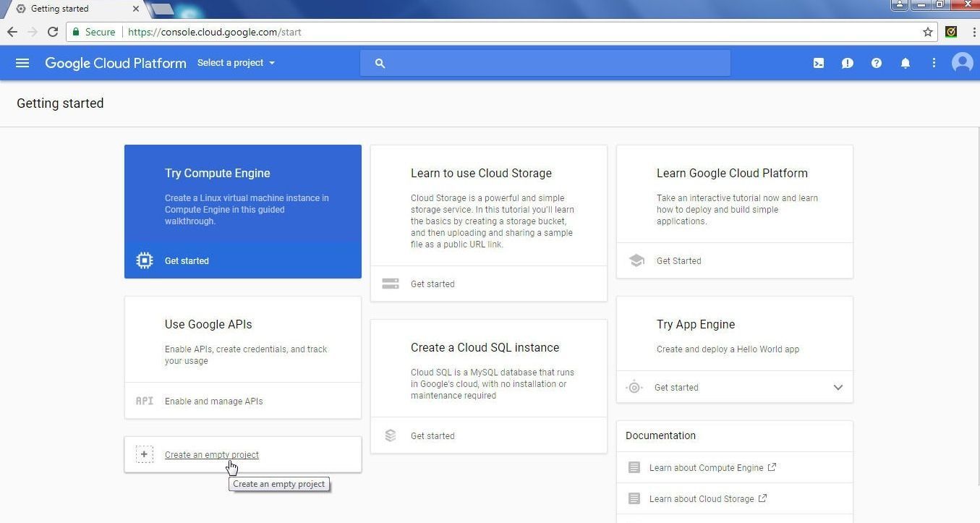The width and height of the screenshot is (980, 523).
Task: Get started with Try Compute Engine
Action: click(x=187, y=260)
